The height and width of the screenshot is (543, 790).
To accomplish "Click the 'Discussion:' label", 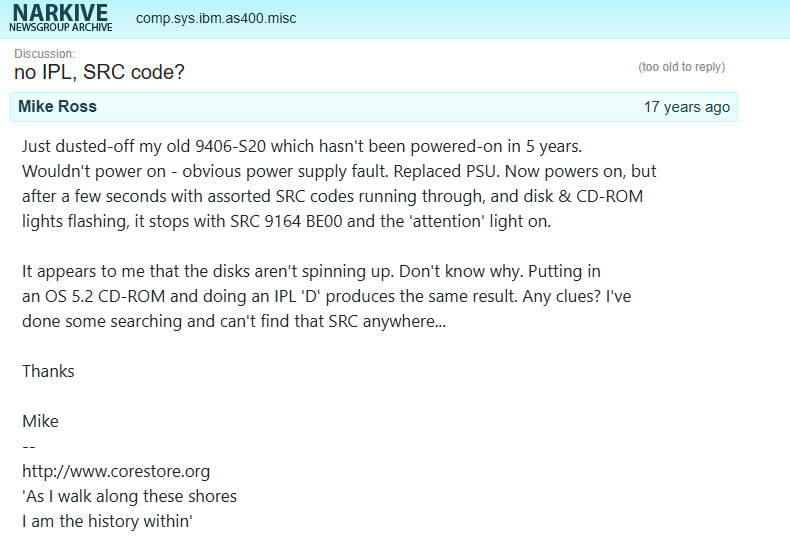I will point(44,54).
